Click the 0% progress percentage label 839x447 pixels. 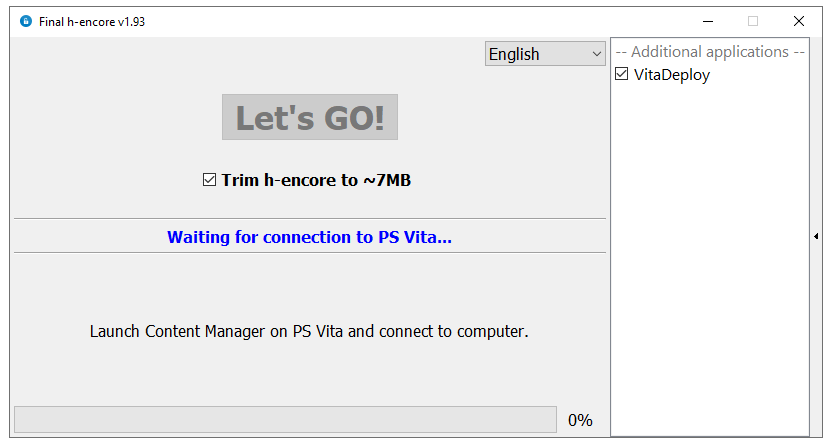580,420
